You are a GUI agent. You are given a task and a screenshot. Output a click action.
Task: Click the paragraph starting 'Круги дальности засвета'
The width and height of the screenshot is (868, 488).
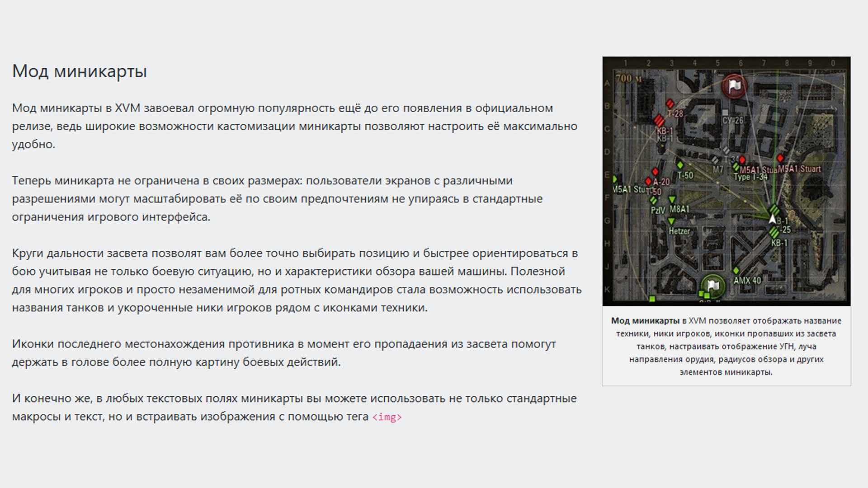coord(297,281)
